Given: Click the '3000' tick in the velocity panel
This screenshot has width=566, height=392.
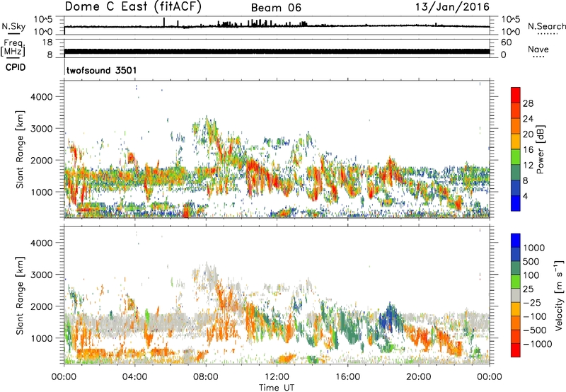Looking at the screenshot, I should (42, 275).
